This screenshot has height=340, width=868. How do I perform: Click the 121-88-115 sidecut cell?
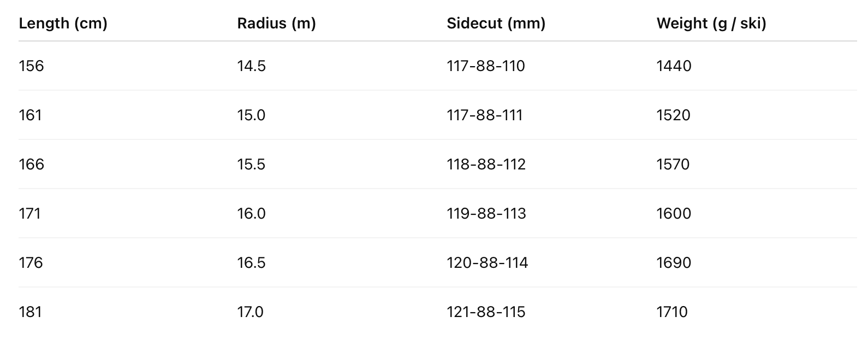[485, 312]
